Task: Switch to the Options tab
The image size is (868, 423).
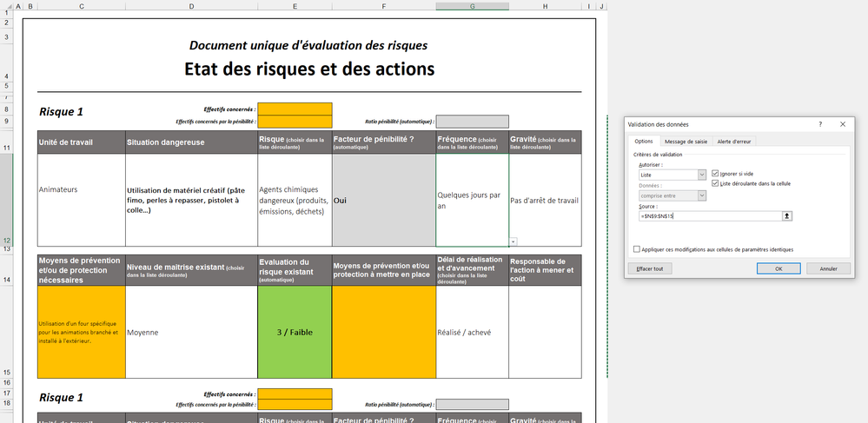Action: click(644, 142)
